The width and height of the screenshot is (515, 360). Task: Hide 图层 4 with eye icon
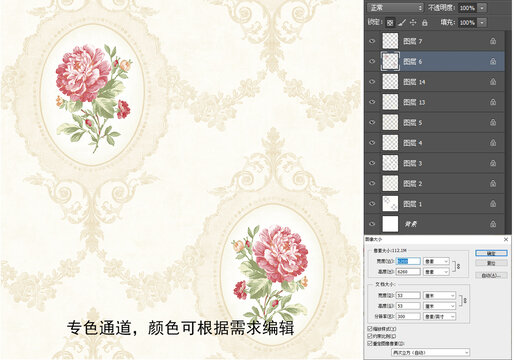click(372, 143)
